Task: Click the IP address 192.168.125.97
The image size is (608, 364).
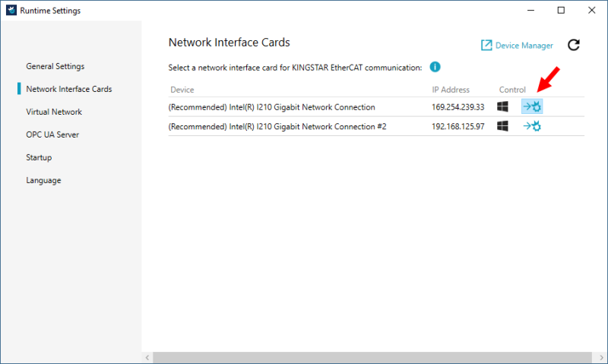Action: tap(458, 126)
